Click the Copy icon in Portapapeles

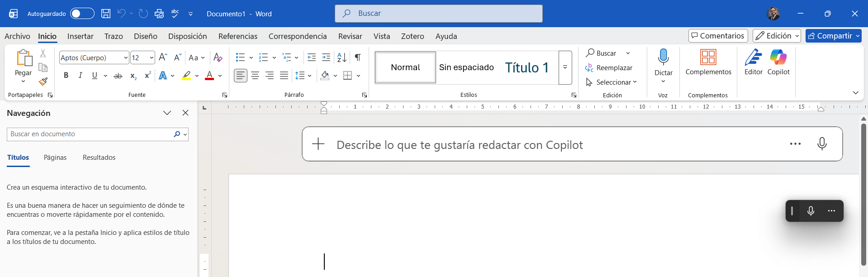click(x=43, y=67)
